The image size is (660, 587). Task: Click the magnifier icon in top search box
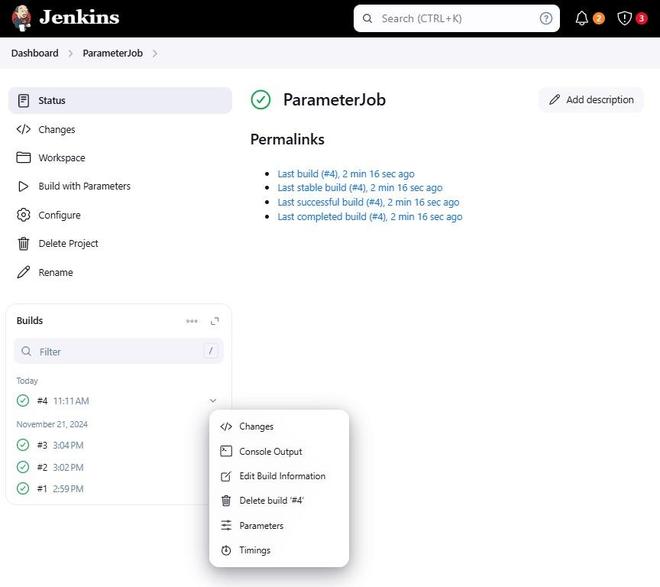[x=367, y=19]
